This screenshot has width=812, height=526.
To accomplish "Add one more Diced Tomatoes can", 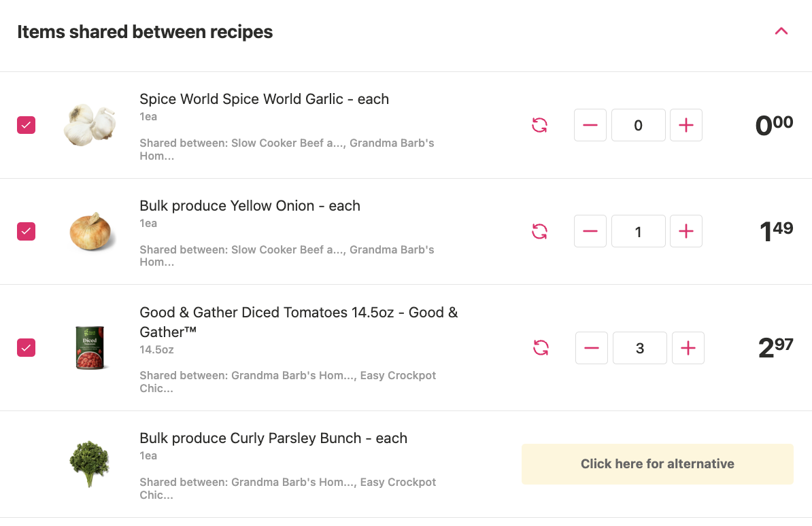I will coord(688,348).
